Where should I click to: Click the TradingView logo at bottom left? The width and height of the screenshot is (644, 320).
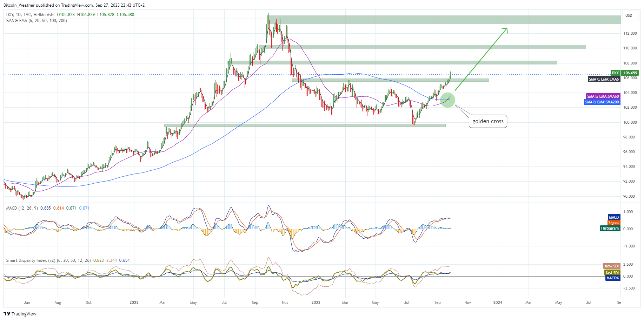tap(20, 314)
